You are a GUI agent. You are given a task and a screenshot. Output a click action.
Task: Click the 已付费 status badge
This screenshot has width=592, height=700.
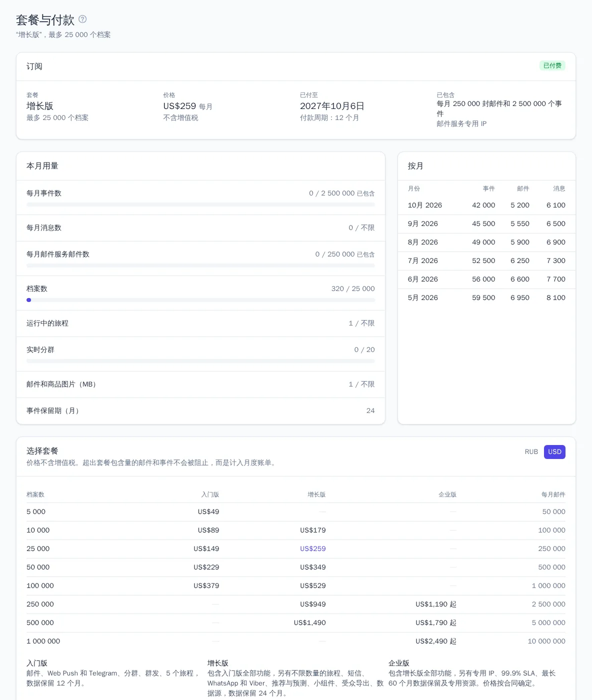pos(552,65)
